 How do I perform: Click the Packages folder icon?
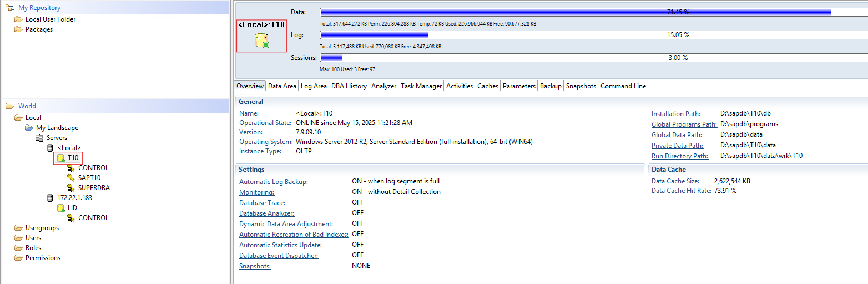[x=18, y=29]
